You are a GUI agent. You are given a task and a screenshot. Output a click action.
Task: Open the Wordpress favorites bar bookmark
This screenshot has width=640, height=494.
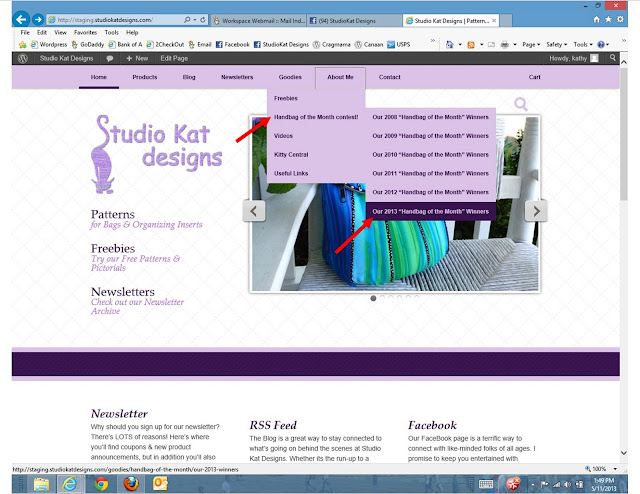tap(49, 45)
